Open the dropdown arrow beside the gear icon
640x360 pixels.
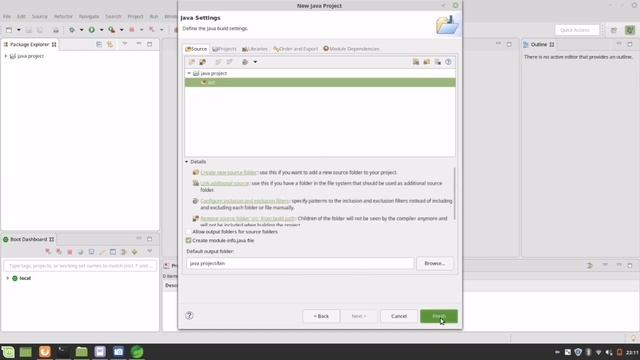pyautogui.click(x=255, y=62)
